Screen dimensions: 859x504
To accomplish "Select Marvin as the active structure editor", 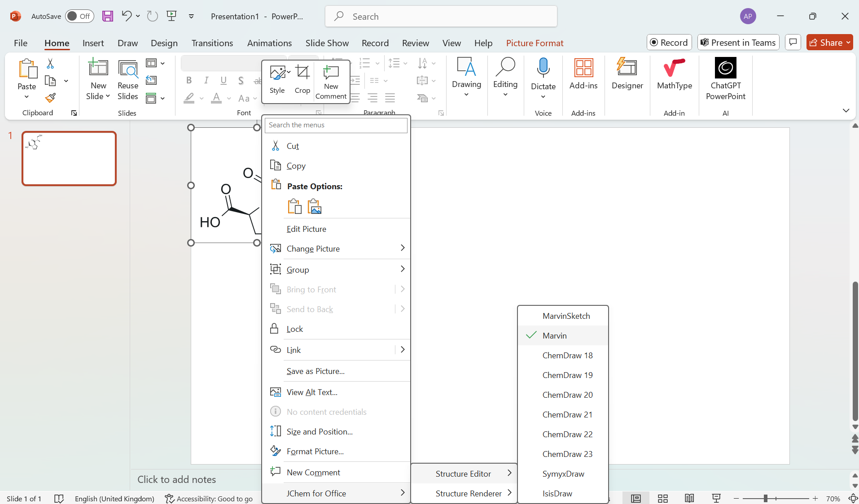I will pyautogui.click(x=556, y=335).
